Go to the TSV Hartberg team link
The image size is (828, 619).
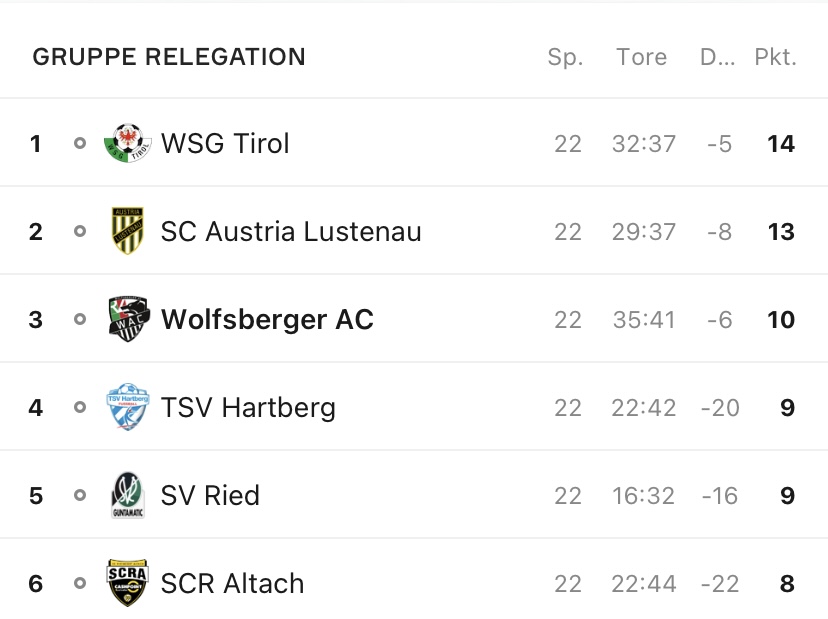(x=248, y=408)
